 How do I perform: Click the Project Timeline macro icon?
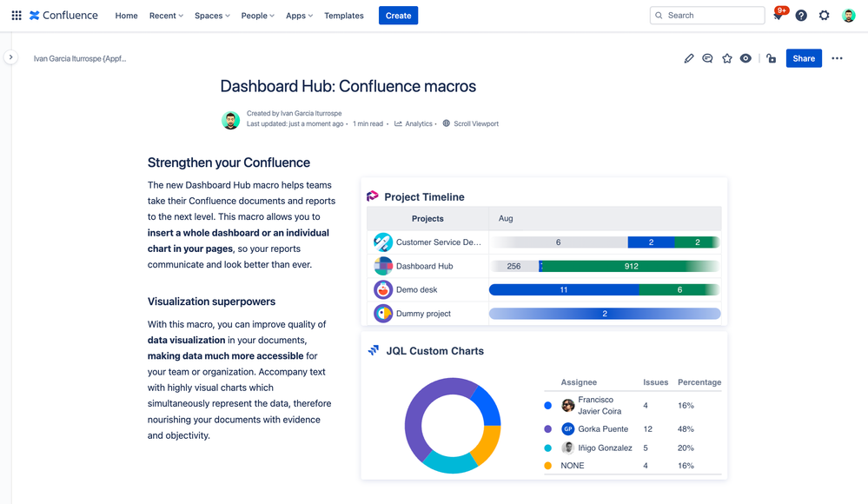click(x=373, y=196)
